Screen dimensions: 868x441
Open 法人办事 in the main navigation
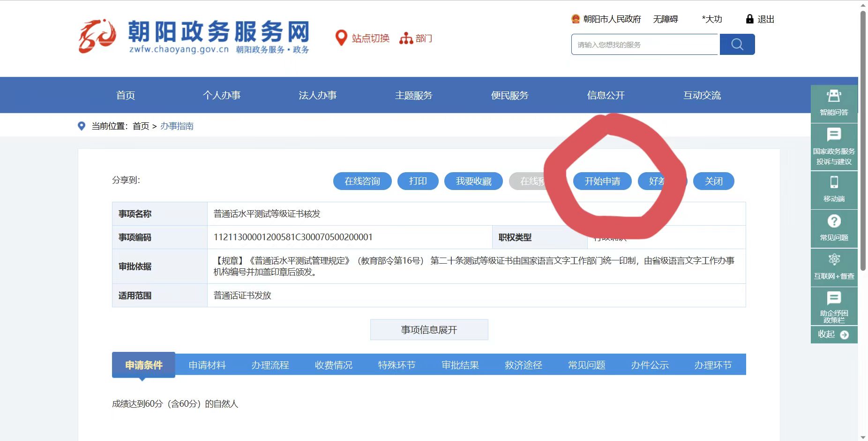click(318, 95)
